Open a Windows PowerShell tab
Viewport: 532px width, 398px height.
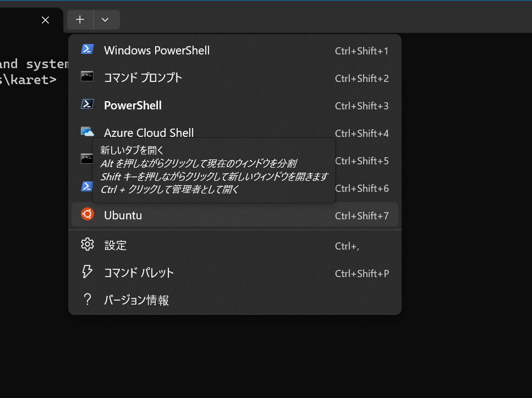point(235,51)
